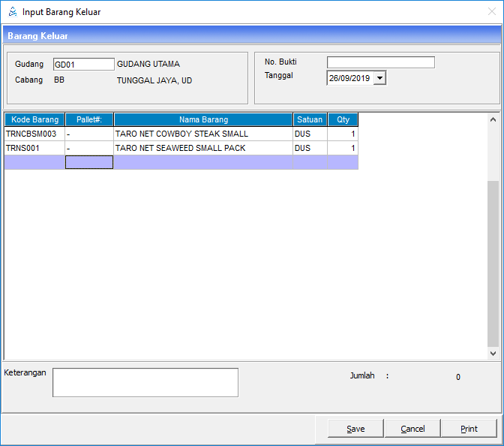Click the Gudang code input field
Viewport: 504px width, 446px height.
coord(83,65)
